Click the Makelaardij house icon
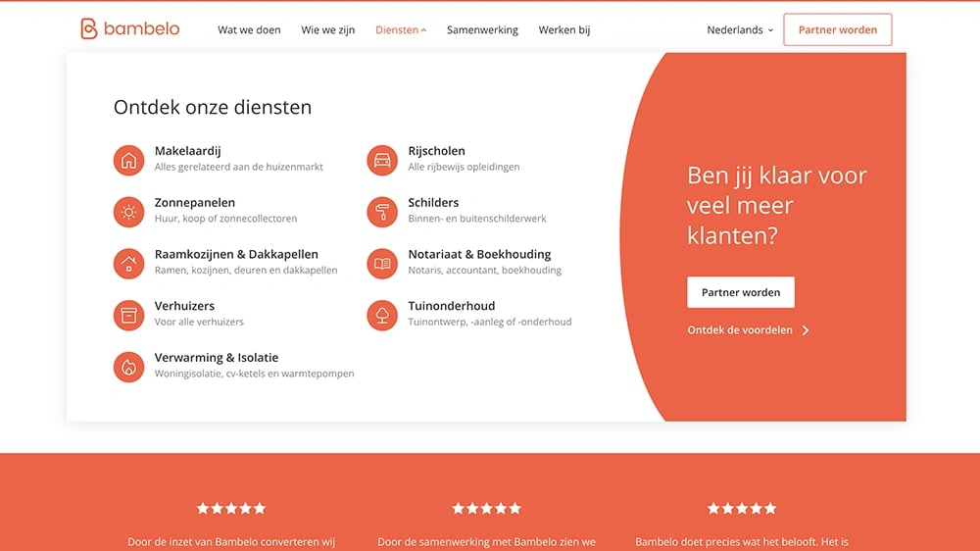Screen dimensions: 980x551 click(128, 160)
